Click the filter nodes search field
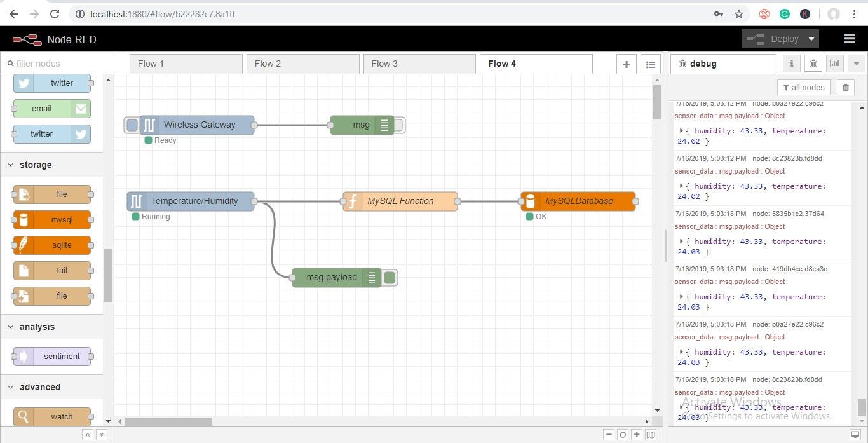Screen dimensions: 868x443 click(x=57, y=63)
